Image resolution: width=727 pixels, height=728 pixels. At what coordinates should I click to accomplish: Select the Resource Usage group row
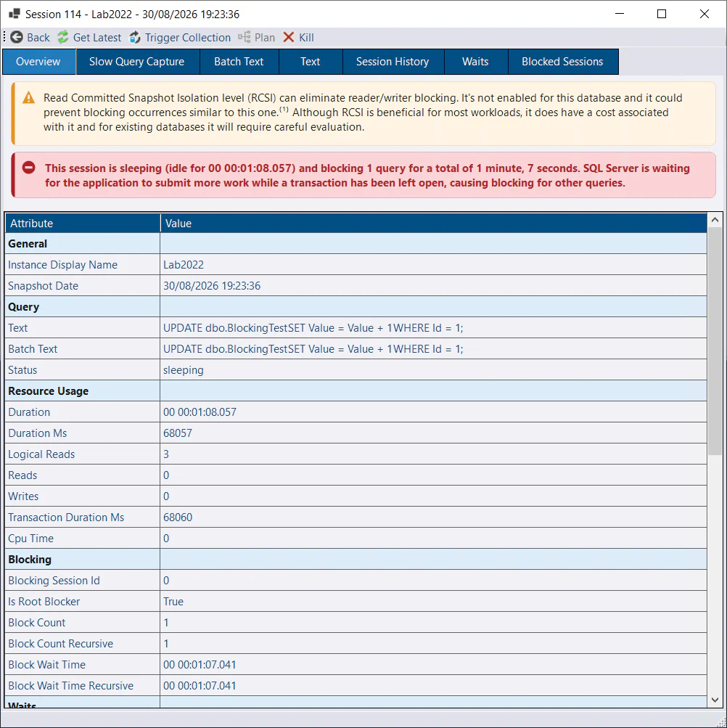[x=356, y=391]
